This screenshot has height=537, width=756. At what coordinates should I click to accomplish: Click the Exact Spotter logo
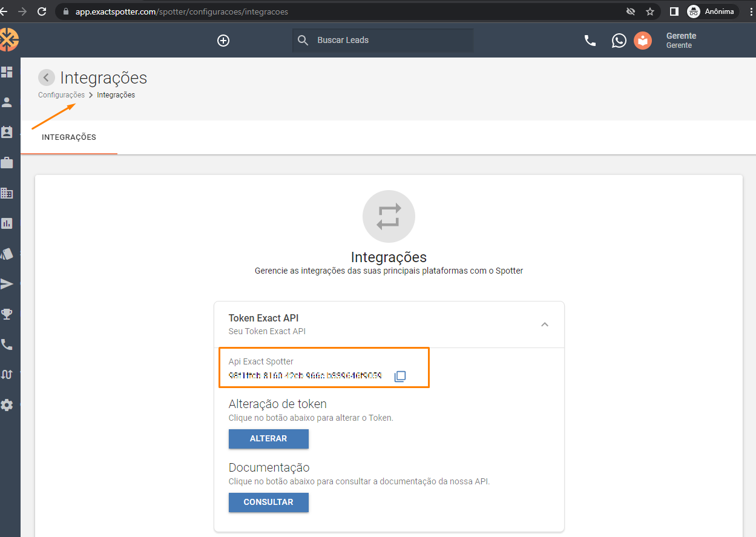point(8,40)
